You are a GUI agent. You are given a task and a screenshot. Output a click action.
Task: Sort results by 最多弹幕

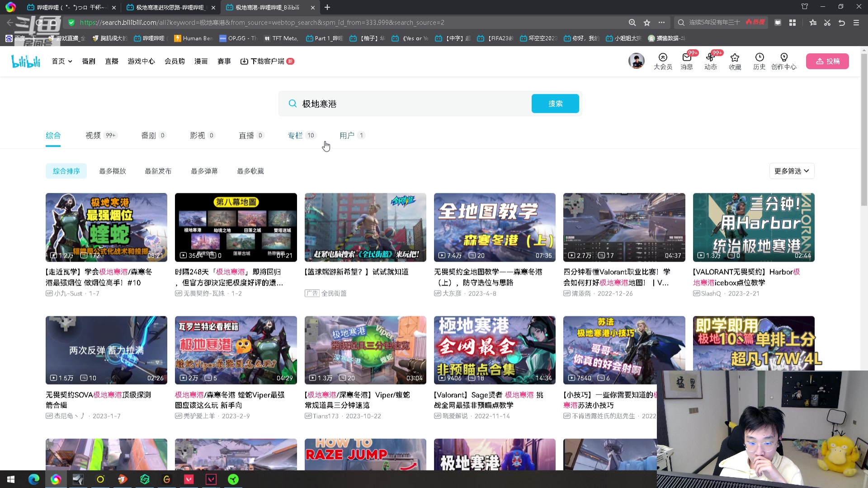pyautogui.click(x=204, y=171)
